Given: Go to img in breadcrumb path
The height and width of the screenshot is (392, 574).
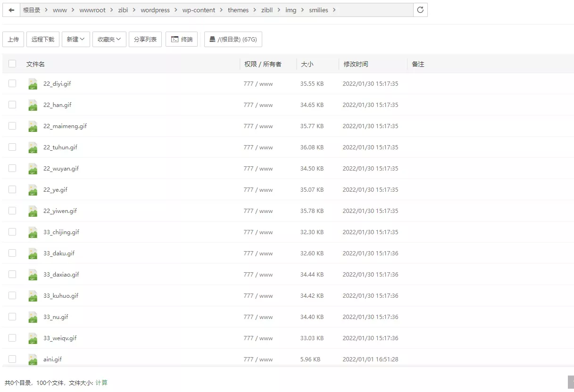Looking at the screenshot, I should pos(291,10).
